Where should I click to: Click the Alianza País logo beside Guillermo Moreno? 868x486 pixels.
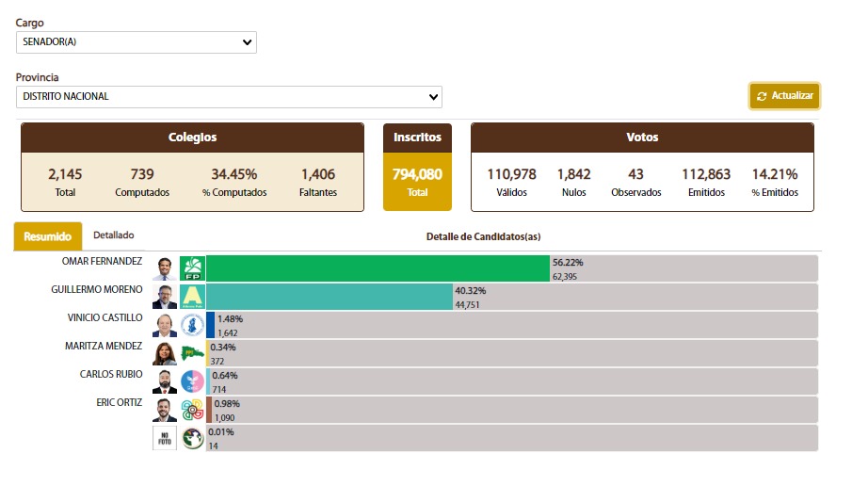pos(192,297)
